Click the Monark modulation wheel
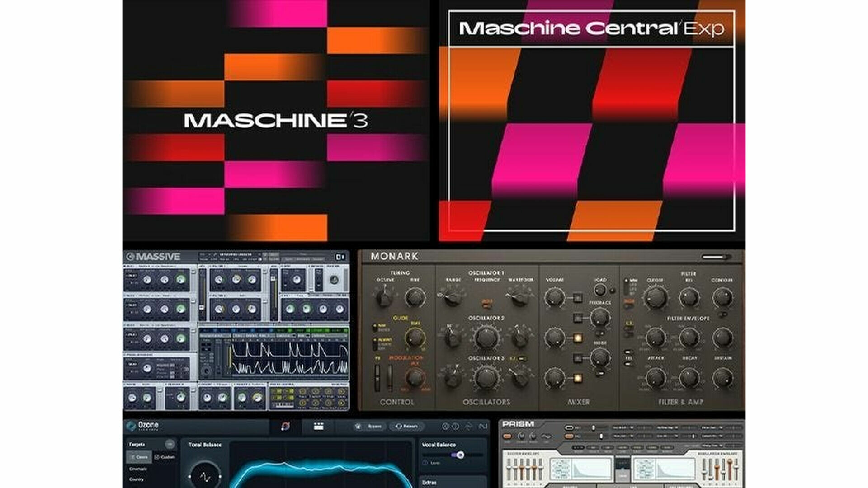Viewport: 868px width, 488px height. pyautogui.click(x=390, y=377)
